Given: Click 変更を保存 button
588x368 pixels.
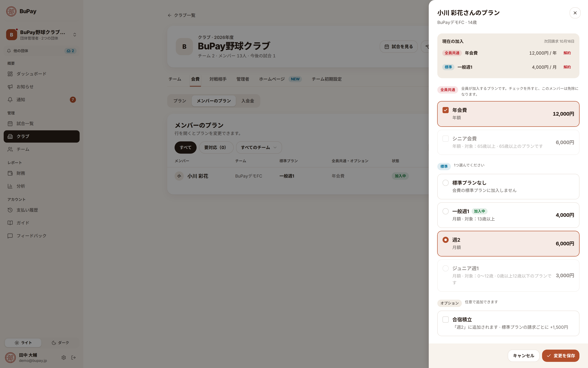Looking at the screenshot, I should point(561,356).
